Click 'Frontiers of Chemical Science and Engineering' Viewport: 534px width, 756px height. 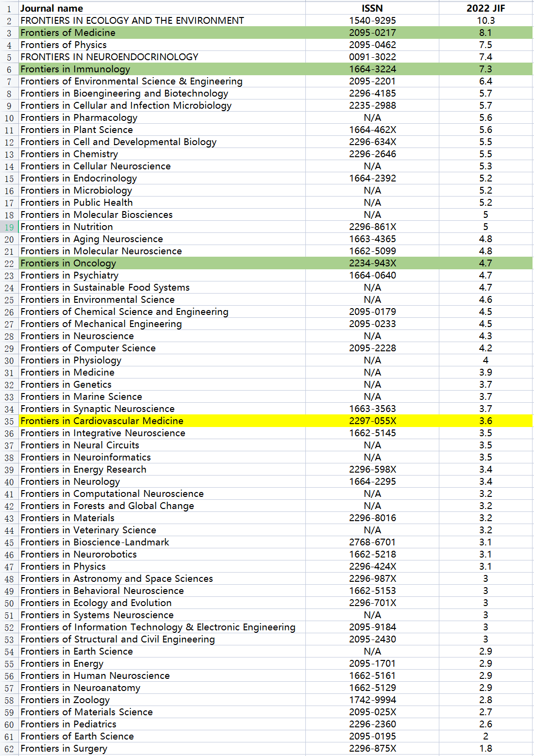pyautogui.click(x=162, y=312)
